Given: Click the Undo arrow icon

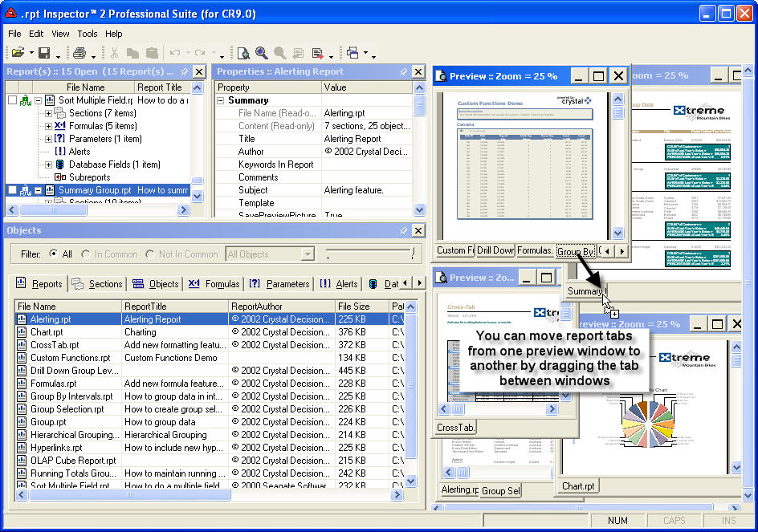Looking at the screenshot, I should (175, 52).
